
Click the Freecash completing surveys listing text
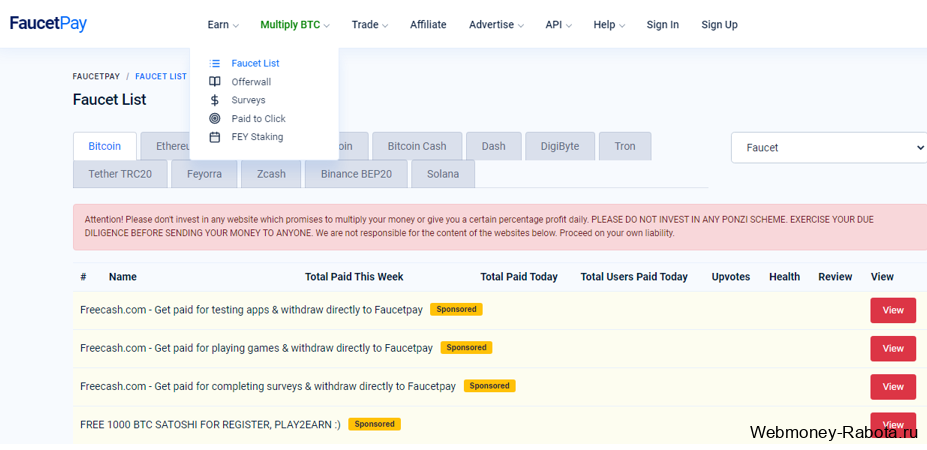268,386
